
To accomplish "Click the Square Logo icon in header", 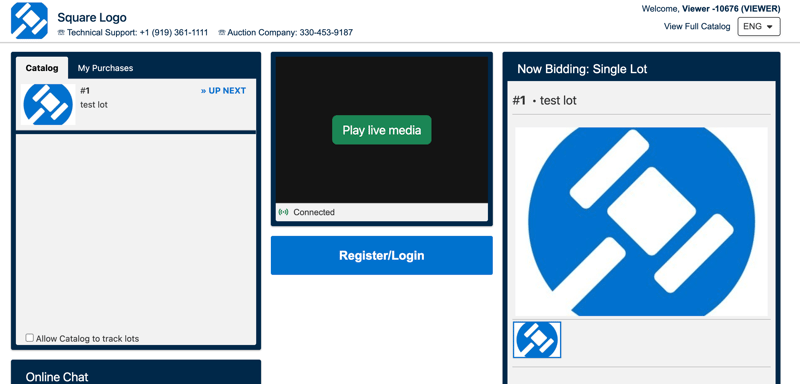I will (x=30, y=21).
